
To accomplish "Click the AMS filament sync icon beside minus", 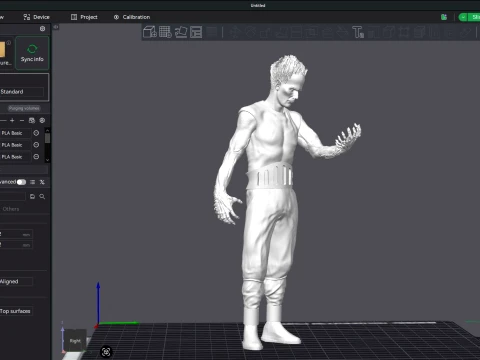I will [x=32, y=120].
